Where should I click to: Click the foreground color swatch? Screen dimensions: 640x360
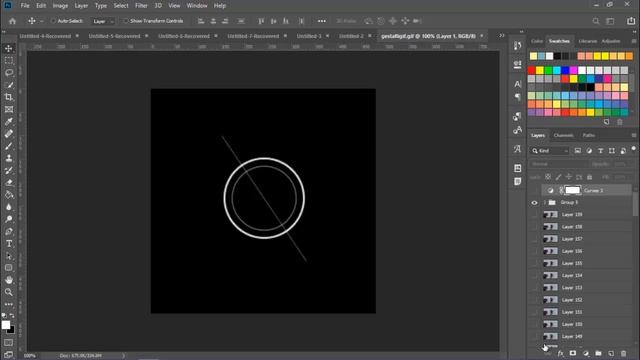pyautogui.click(x=5, y=325)
